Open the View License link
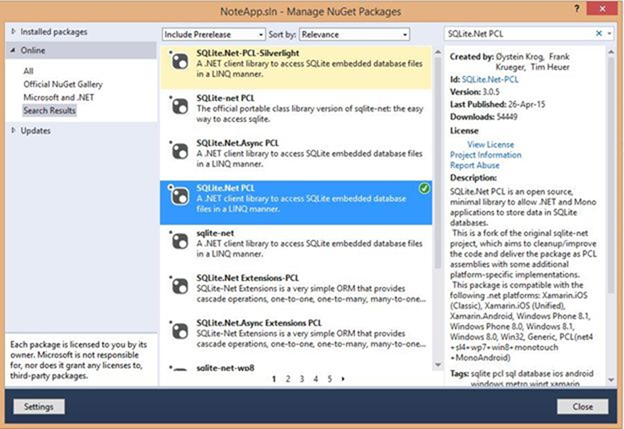624x429 pixels. [490, 144]
